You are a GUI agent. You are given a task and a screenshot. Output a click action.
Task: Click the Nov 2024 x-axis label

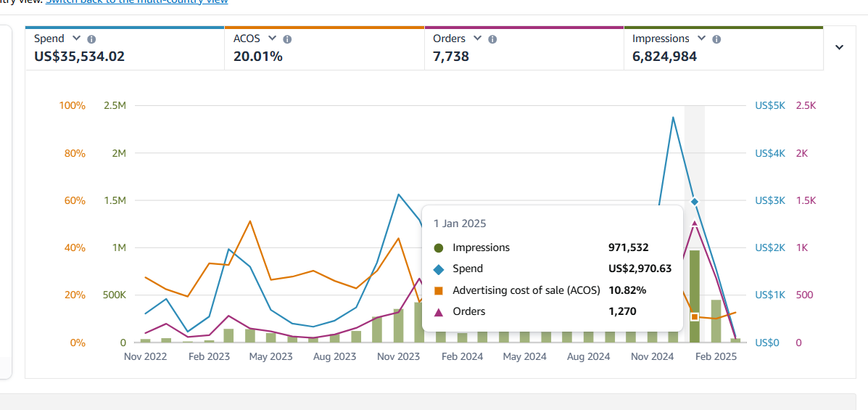click(x=652, y=357)
